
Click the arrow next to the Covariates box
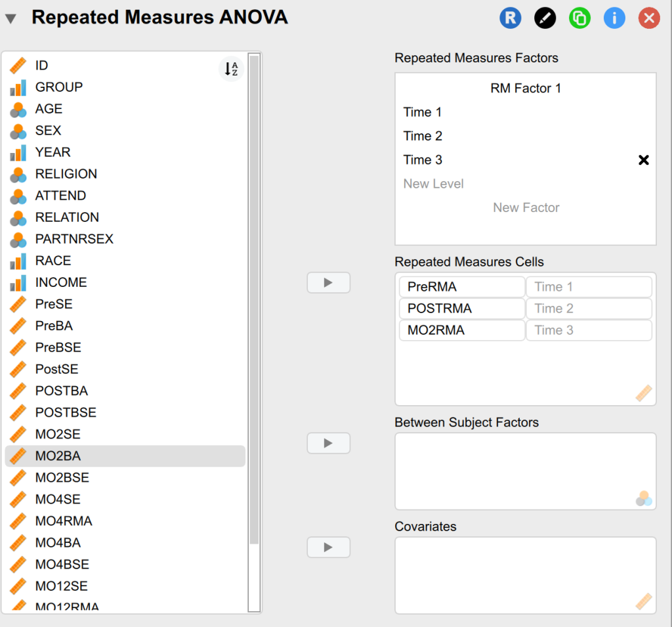point(328,547)
